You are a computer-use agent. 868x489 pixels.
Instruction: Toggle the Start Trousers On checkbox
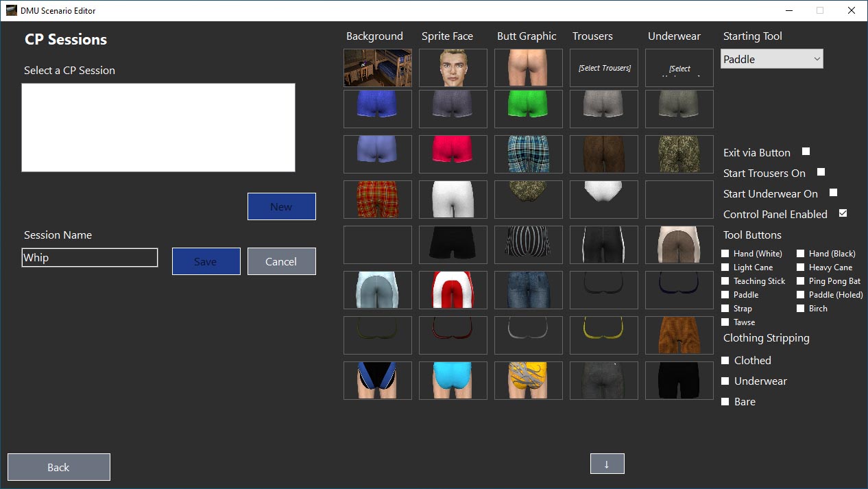tap(821, 172)
